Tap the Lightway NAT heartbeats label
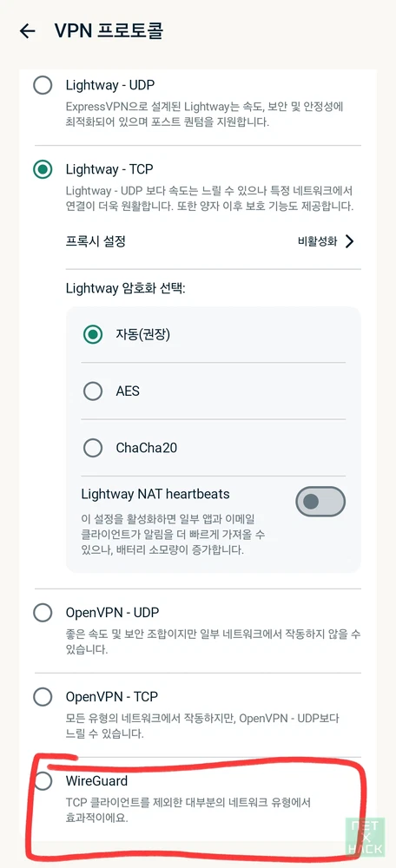This screenshot has width=396, height=868. (155, 493)
